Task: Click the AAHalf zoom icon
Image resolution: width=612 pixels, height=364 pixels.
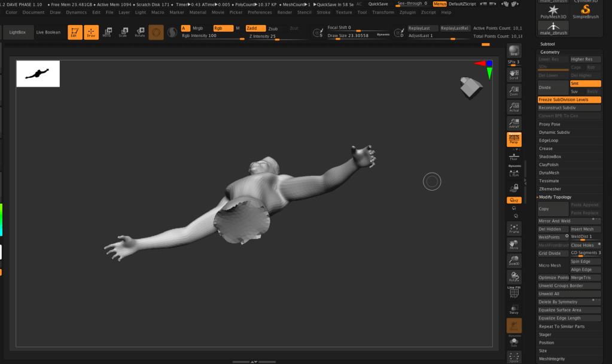Action: [514, 123]
